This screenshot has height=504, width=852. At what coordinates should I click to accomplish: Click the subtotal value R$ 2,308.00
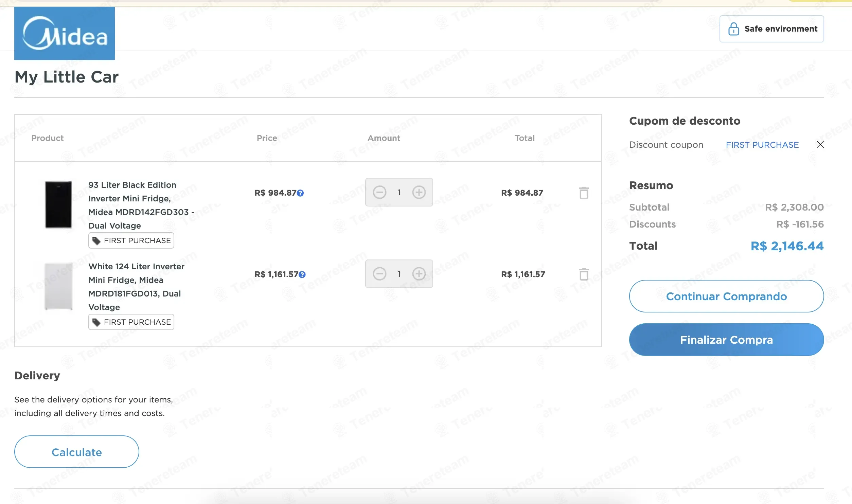(x=794, y=207)
